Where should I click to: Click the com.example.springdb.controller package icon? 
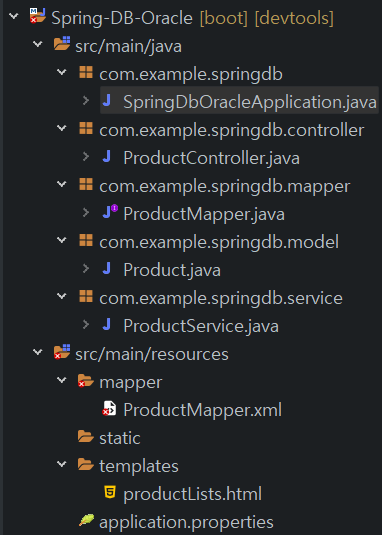tap(86, 128)
